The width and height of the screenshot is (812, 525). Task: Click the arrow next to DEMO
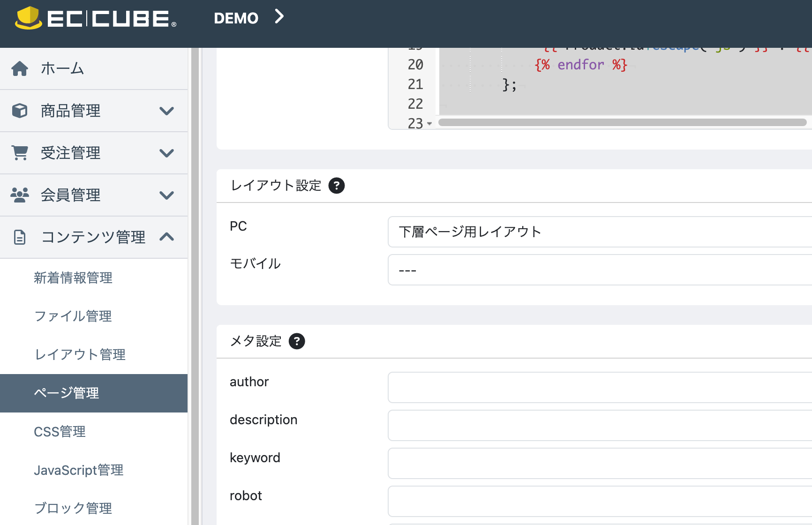click(x=279, y=16)
